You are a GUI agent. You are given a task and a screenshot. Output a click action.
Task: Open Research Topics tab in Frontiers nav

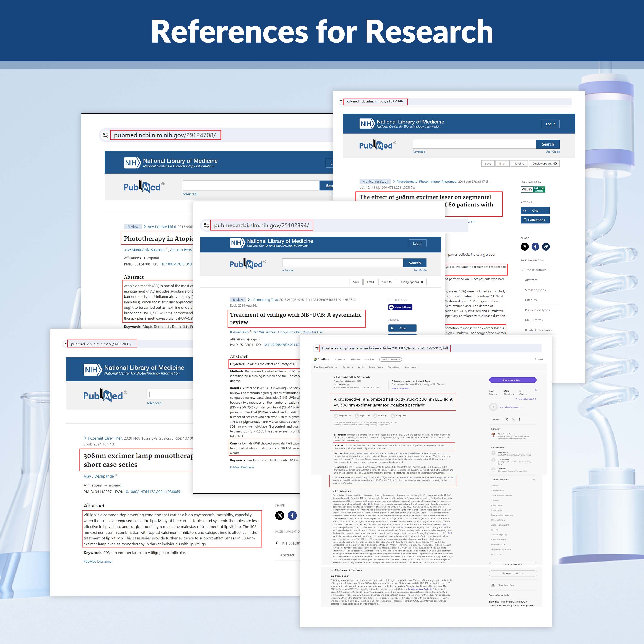(376, 367)
